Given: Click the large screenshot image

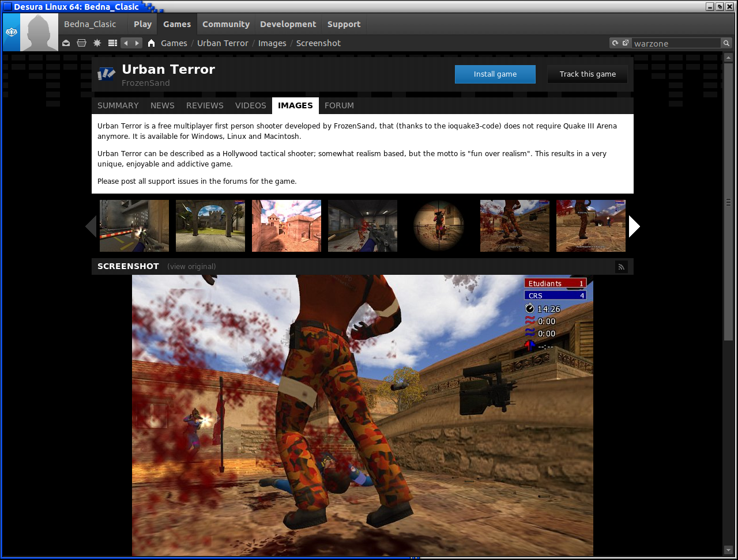Looking at the screenshot, I should click(x=363, y=415).
